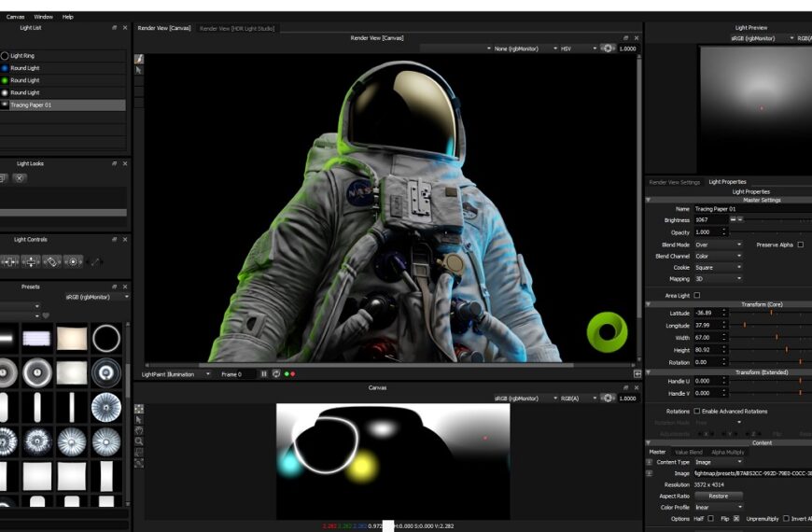Toggle the green Round Light indicator
The image size is (812, 532).
[x=5, y=80]
